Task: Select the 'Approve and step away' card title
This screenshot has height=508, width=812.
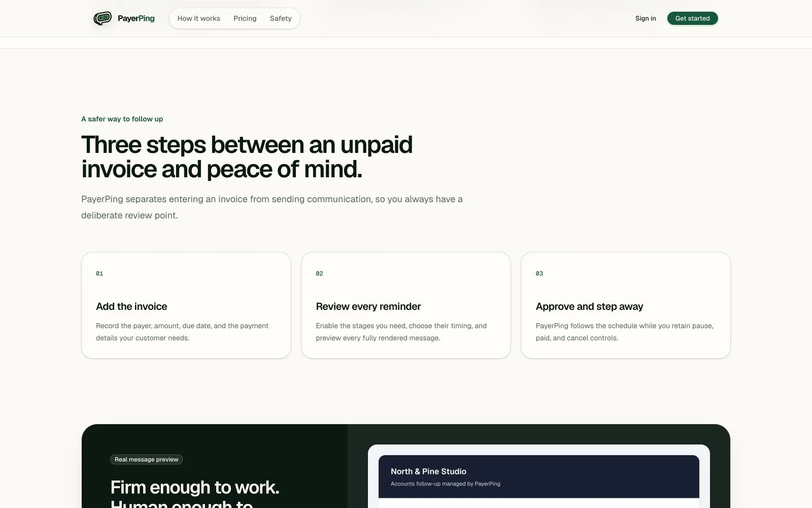Action: (589, 306)
